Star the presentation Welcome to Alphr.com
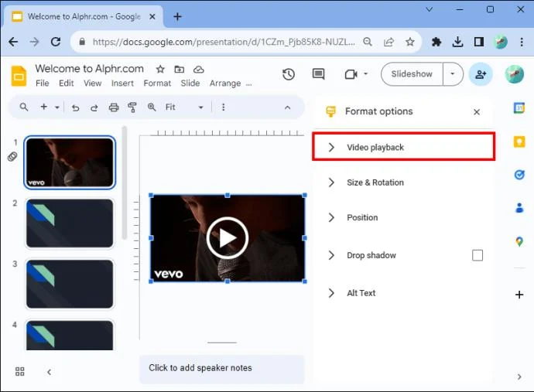The width and height of the screenshot is (534, 392). 160,70
